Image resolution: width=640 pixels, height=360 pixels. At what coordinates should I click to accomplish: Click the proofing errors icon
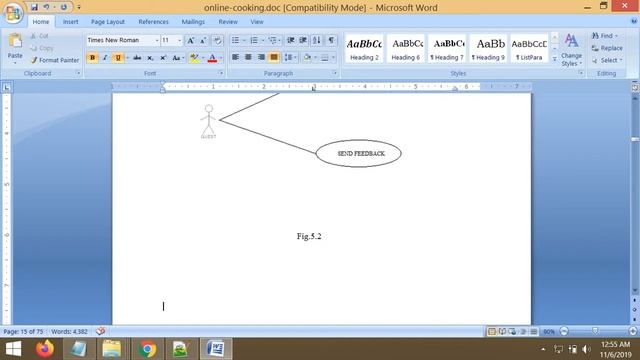[100, 331]
